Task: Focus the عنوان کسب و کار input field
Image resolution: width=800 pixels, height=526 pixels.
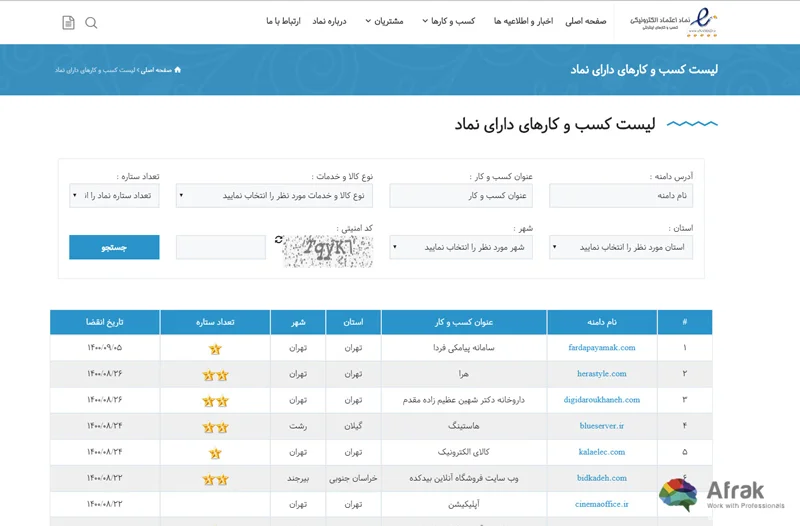Action: tap(461, 195)
